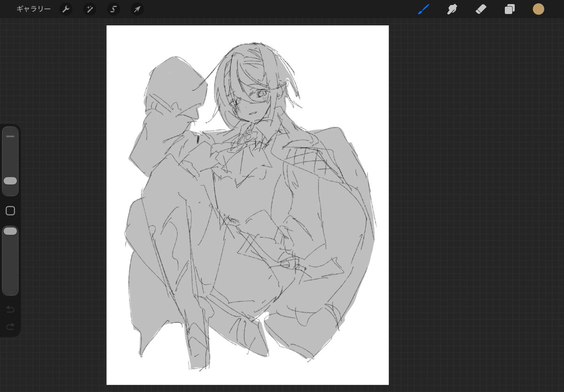
Task: Select the Smudge tool
Action: 452,9
